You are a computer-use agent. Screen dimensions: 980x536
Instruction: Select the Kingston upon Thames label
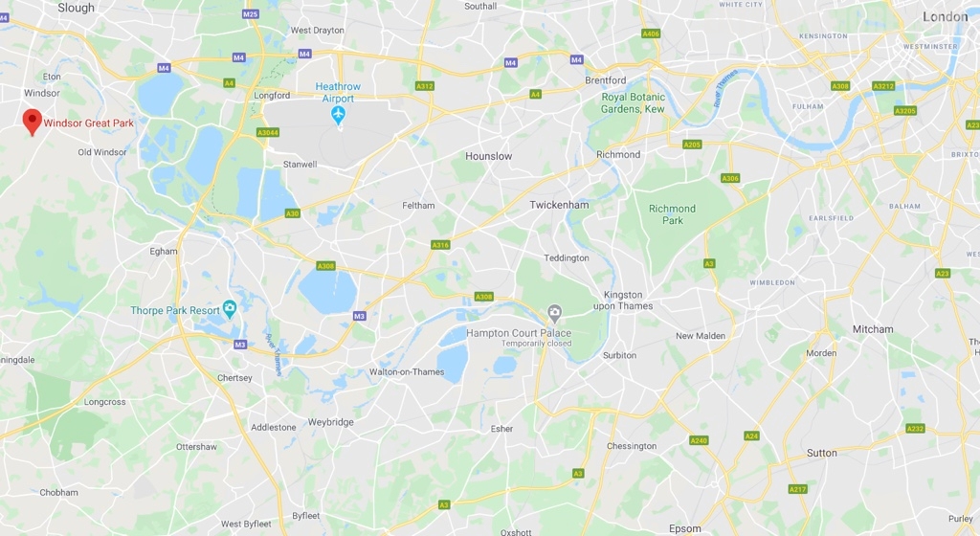[622, 301]
